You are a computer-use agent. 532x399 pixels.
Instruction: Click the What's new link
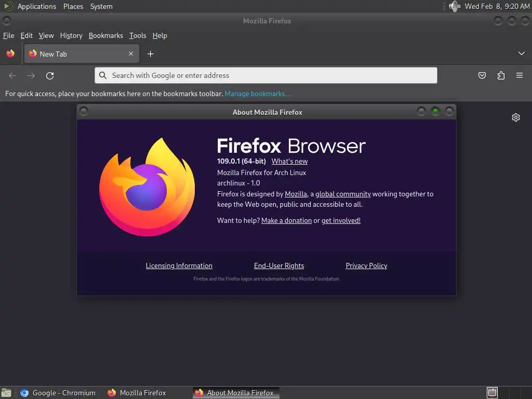(x=289, y=162)
